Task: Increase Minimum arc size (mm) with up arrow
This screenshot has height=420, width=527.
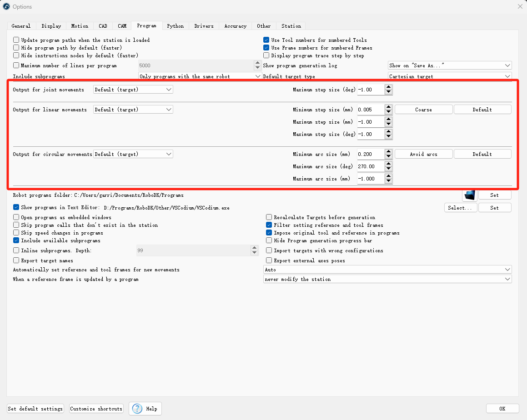Action: point(388,152)
